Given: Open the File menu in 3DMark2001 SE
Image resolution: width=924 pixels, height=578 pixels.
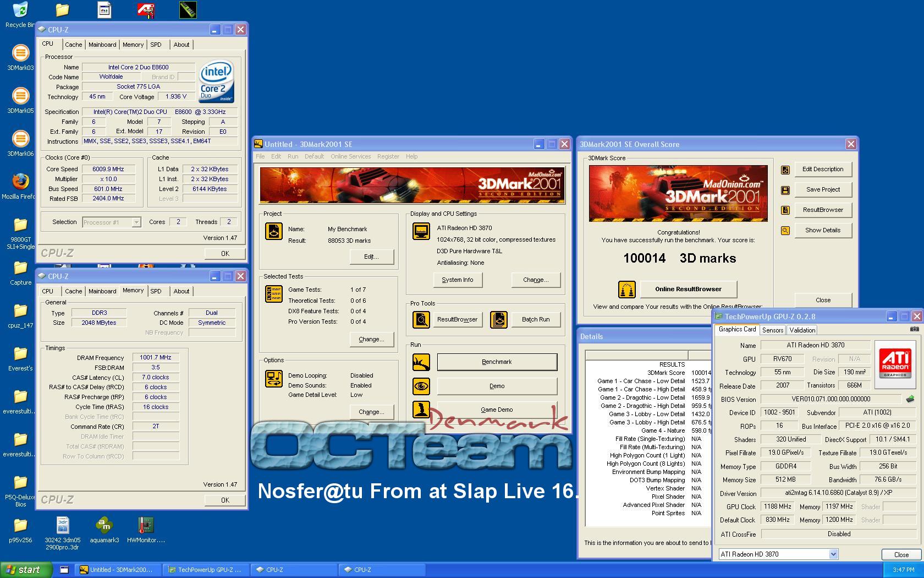Looking at the screenshot, I should (x=260, y=156).
